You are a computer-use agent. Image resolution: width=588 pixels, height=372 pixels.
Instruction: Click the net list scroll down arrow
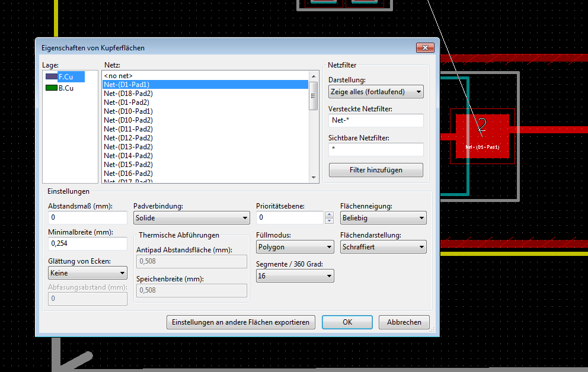coord(314,178)
